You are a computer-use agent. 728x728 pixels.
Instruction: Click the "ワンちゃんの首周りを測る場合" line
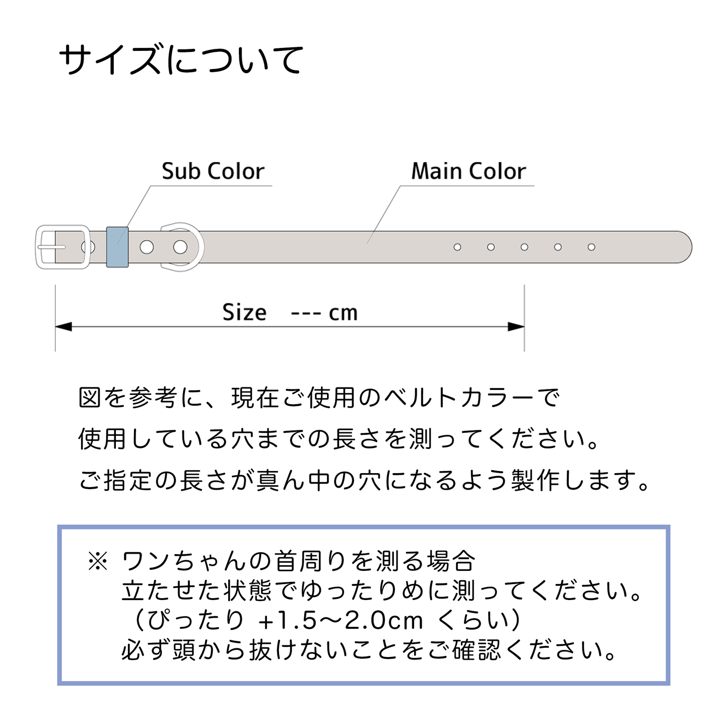[298, 561]
